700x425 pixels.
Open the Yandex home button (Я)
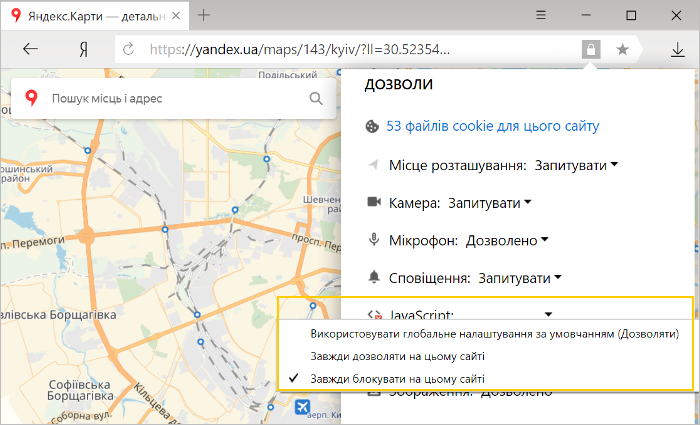point(83,50)
